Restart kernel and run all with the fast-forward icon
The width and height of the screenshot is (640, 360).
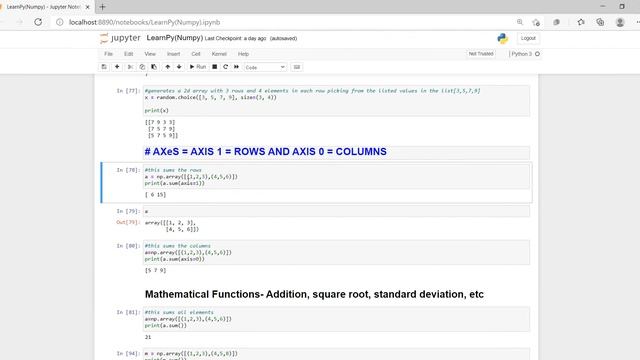pyautogui.click(x=236, y=67)
